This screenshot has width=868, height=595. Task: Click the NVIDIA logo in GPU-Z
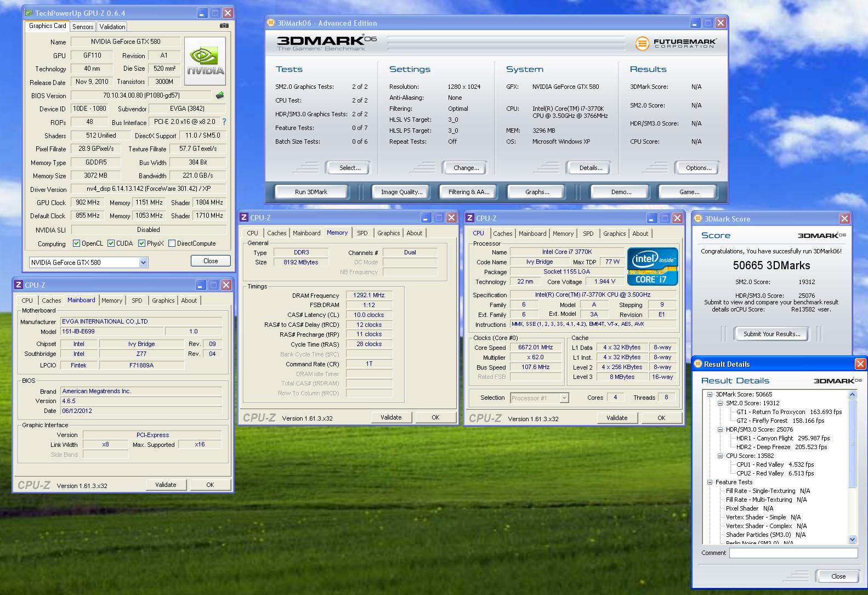click(x=205, y=61)
